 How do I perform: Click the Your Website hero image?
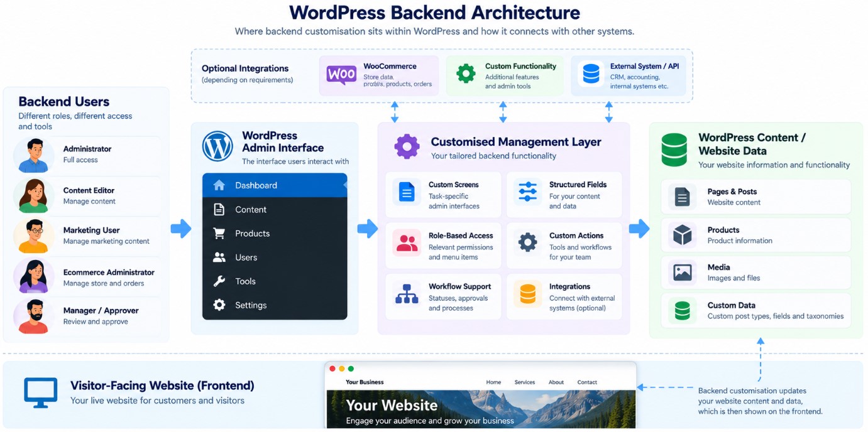(481, 409)
